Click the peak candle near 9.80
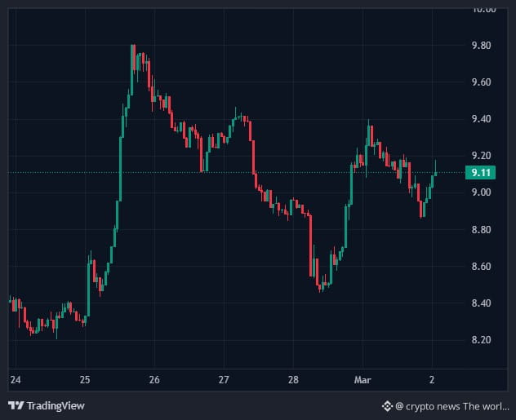Screen dimensions: 516x420 click(132, 69)
